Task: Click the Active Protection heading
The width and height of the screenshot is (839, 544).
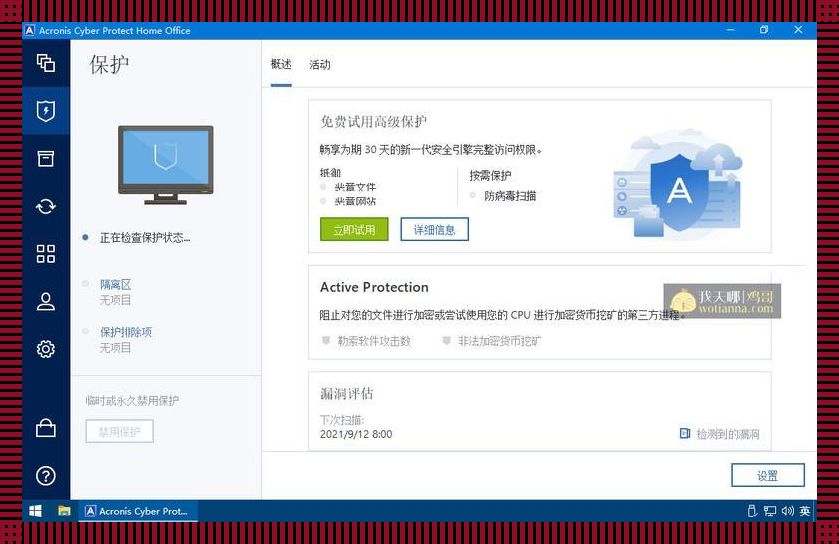Action: (374, 287)
